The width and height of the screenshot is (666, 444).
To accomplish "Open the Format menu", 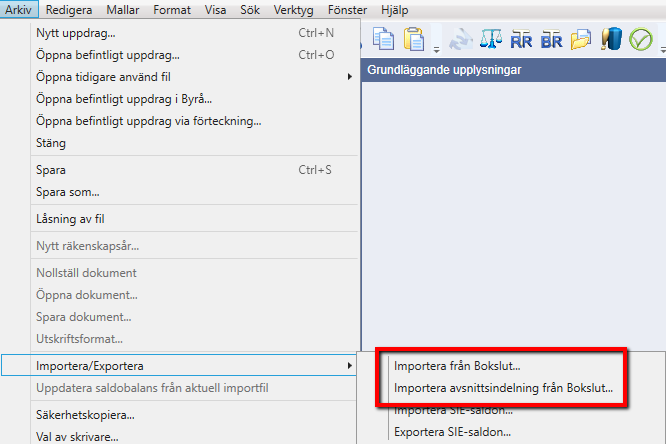I will pyautogui.click(x=172, y=9).
